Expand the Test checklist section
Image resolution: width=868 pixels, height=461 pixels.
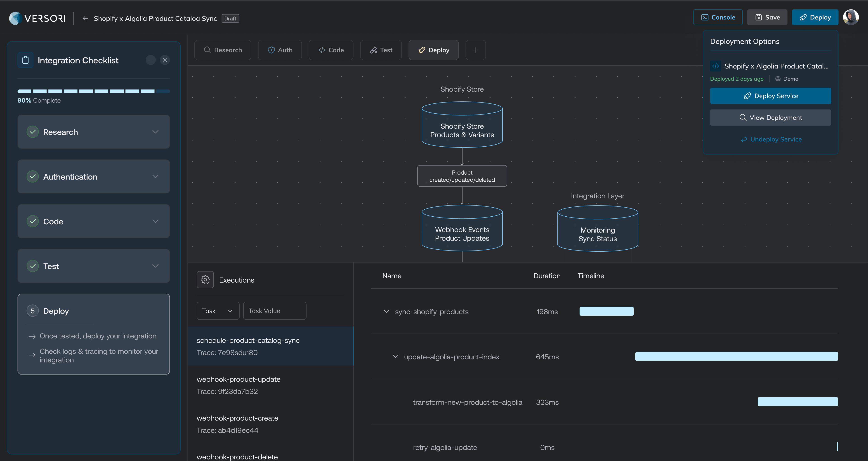155,266
